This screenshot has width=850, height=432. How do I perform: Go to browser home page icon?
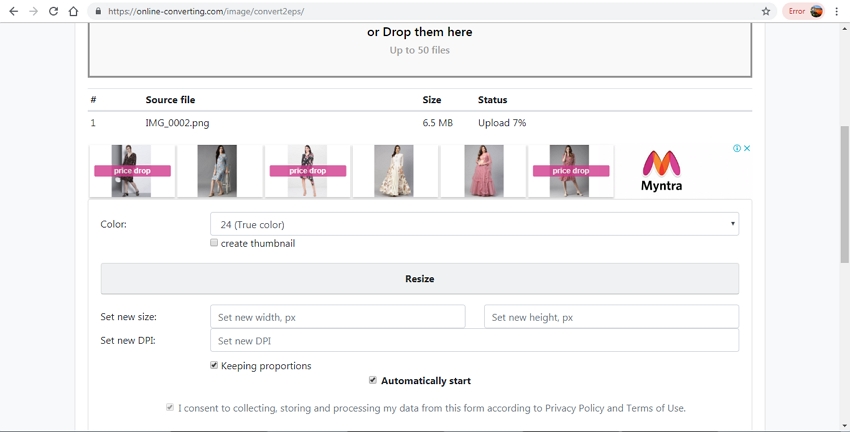pyautogui.click(x=74, y=11)
